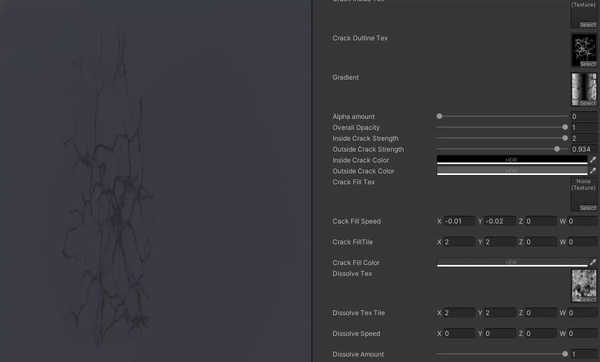Click eyedropper icon for Outside Crack Color
Viewport: 600px width, 362px height.
[593, 171]
